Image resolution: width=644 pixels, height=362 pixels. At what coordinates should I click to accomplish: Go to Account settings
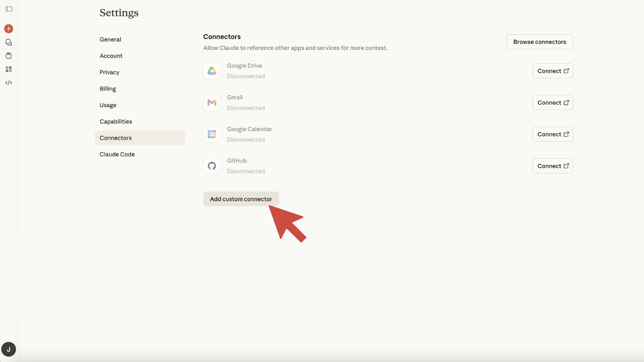pos(111,56)
